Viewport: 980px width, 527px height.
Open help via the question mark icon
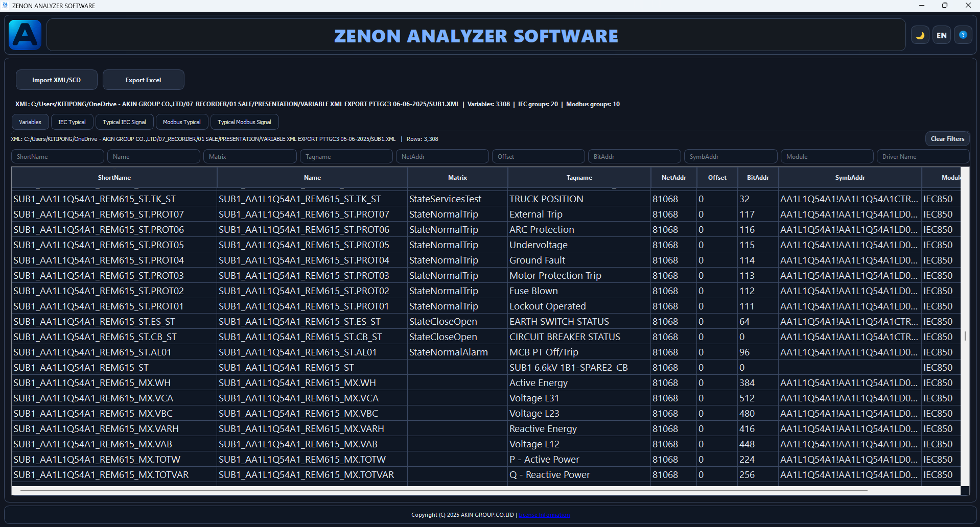pos(963,35)
